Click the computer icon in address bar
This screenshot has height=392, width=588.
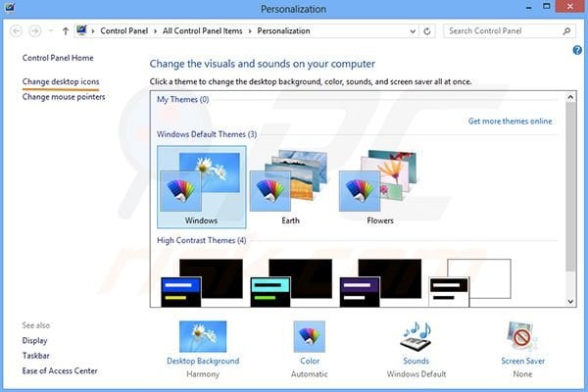(x=81, y=30)
